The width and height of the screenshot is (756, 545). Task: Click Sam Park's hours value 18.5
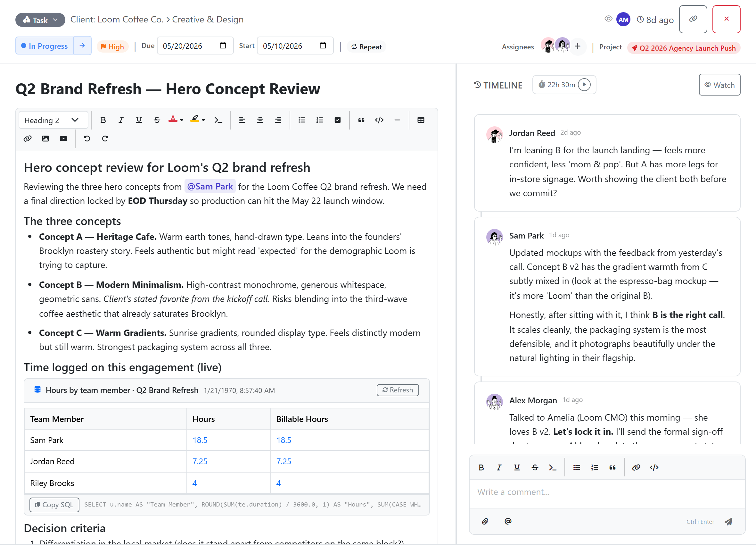(x=200, y=440)
